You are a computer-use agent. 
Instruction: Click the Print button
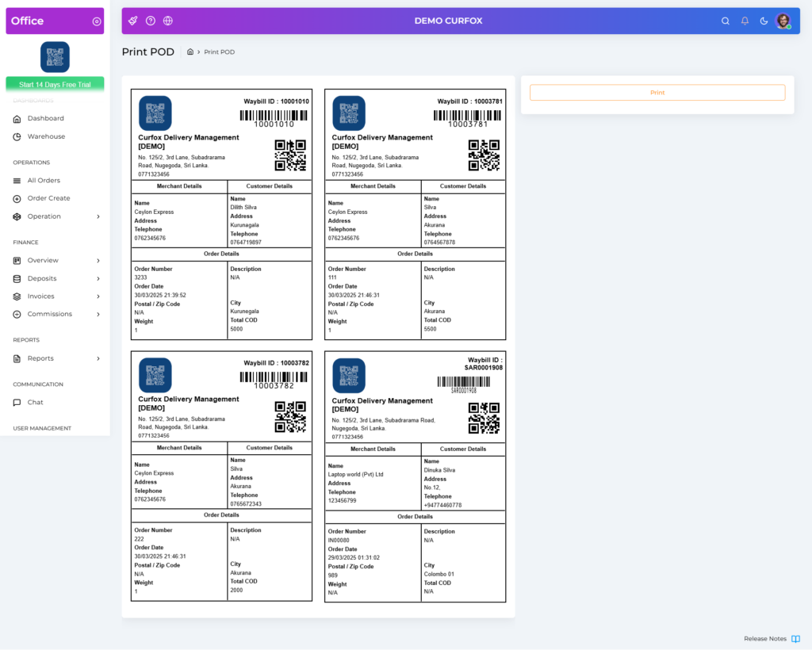coord(657,93)
